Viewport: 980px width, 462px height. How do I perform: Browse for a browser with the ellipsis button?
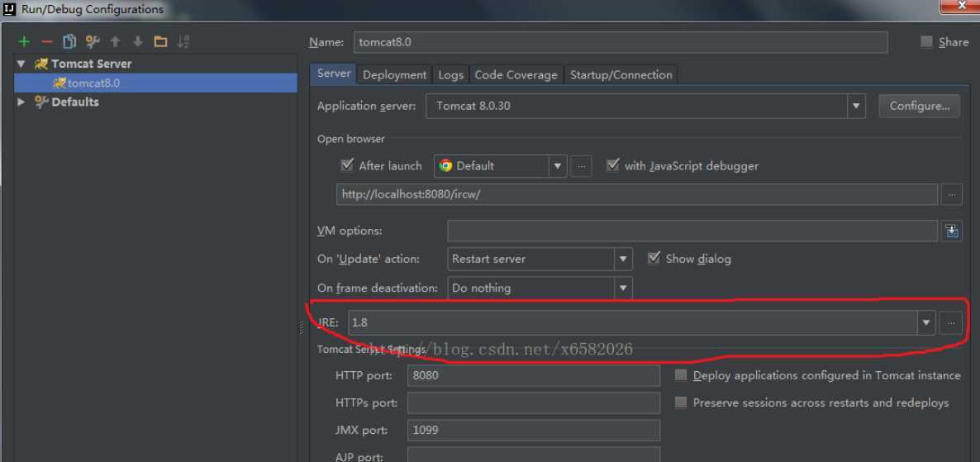coord(581,166)
